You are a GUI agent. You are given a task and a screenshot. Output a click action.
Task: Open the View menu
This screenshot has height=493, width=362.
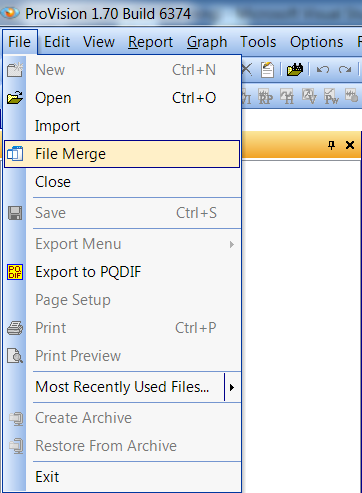click(99, 42)
